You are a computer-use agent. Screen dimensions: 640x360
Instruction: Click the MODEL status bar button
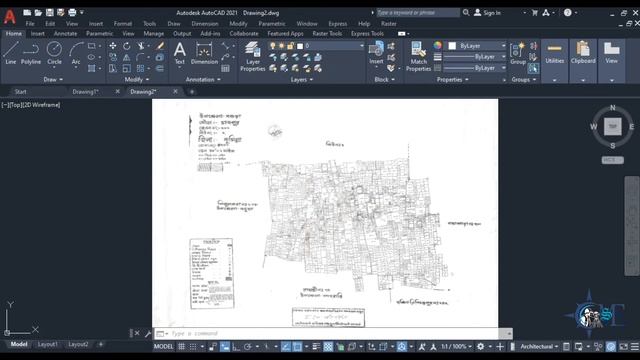pos(163,347)
